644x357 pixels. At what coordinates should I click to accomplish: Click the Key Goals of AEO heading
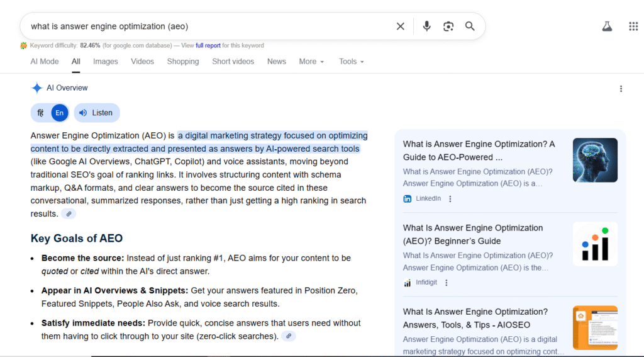(76, 239)
